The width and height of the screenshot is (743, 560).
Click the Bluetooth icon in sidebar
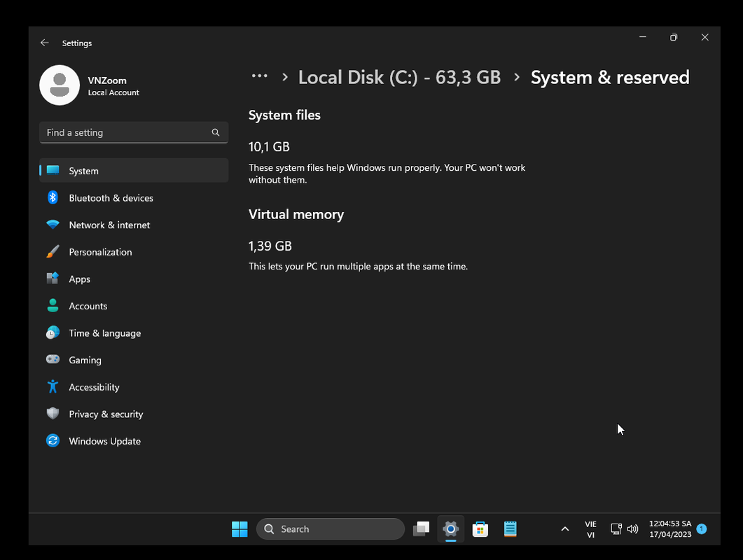pyautogui.click(x=53, y=197)
